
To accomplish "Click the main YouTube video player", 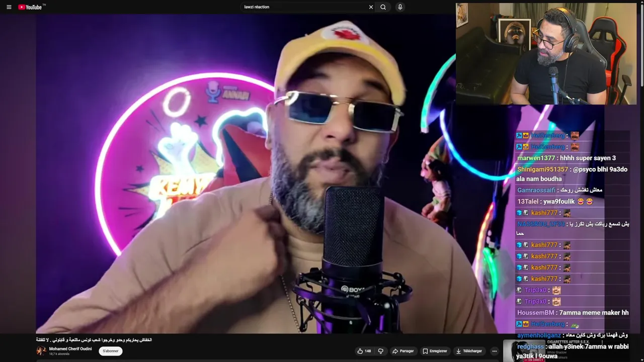I will (x=246, y=173).
